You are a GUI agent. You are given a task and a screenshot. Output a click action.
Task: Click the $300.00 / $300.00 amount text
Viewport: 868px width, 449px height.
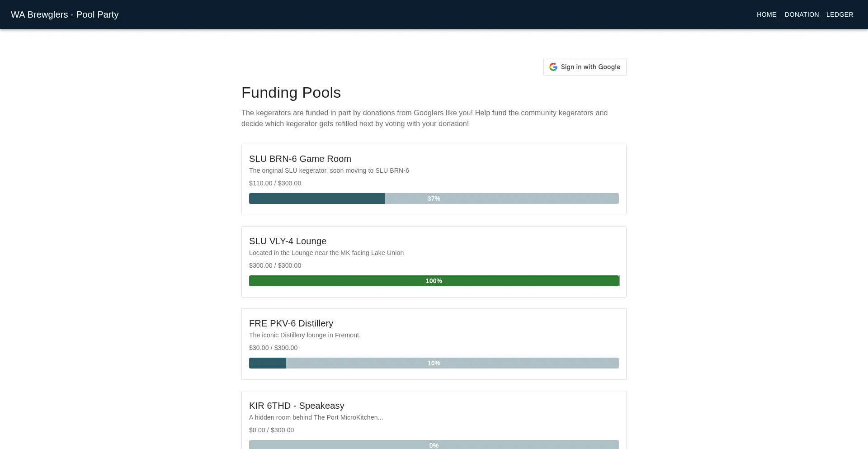pyautogui.click(x=275, y=265)
